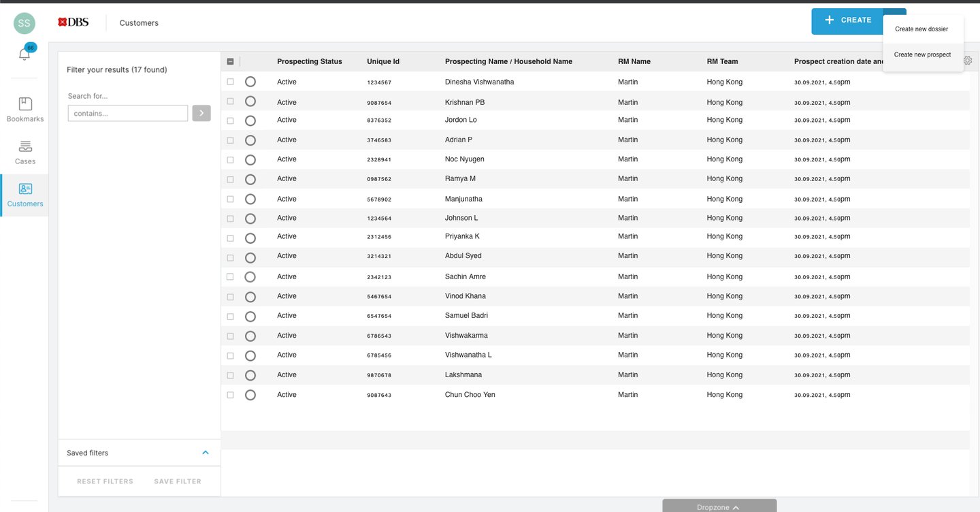Sort by Prospecting Name / Household Name header
This screenshot has height=512, width=980.
point(508,61)
